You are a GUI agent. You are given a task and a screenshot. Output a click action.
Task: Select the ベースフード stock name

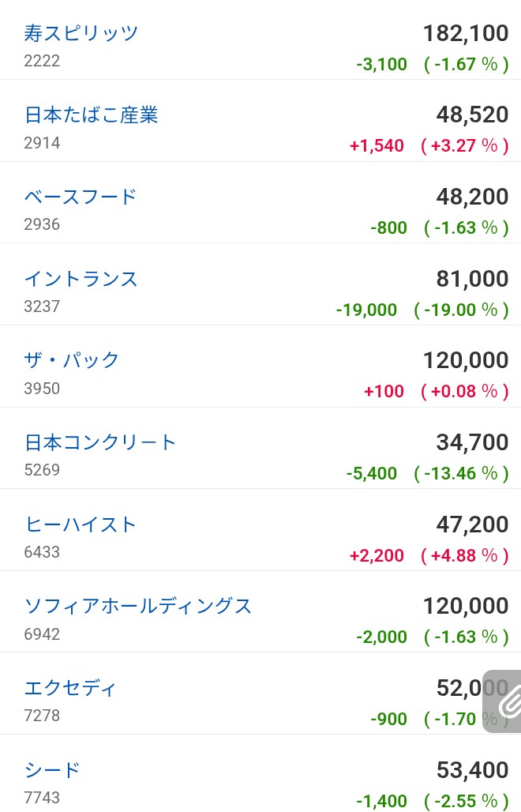coord(81,197)
